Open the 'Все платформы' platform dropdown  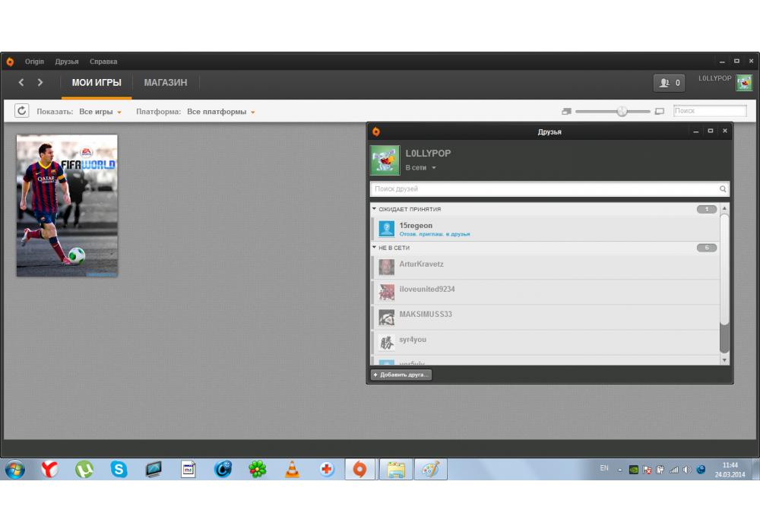click(x=220, y=112)
